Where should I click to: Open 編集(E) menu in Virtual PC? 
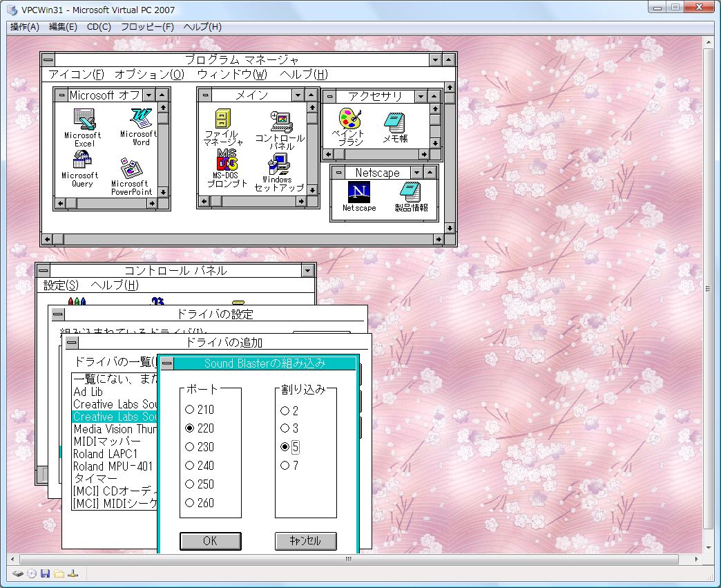coord(63,27)
